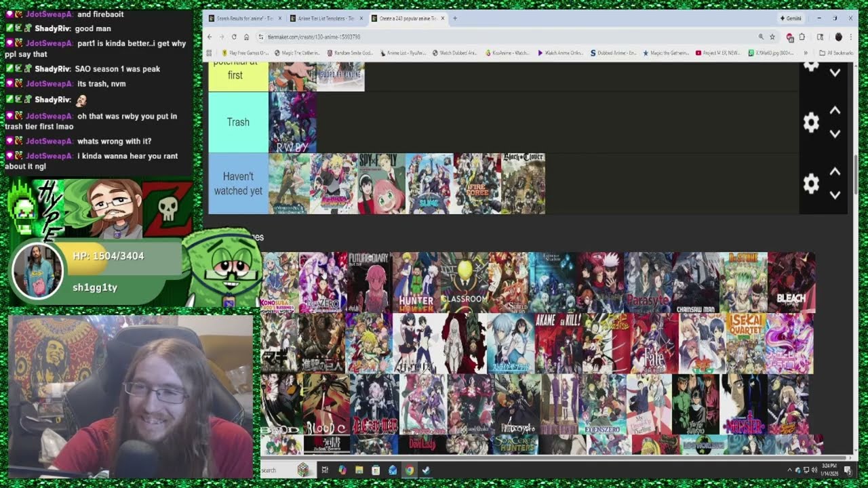Open the Play Free Games bookmark
Image resolution: width=868 pixels, height=488 pixels.
245,52
